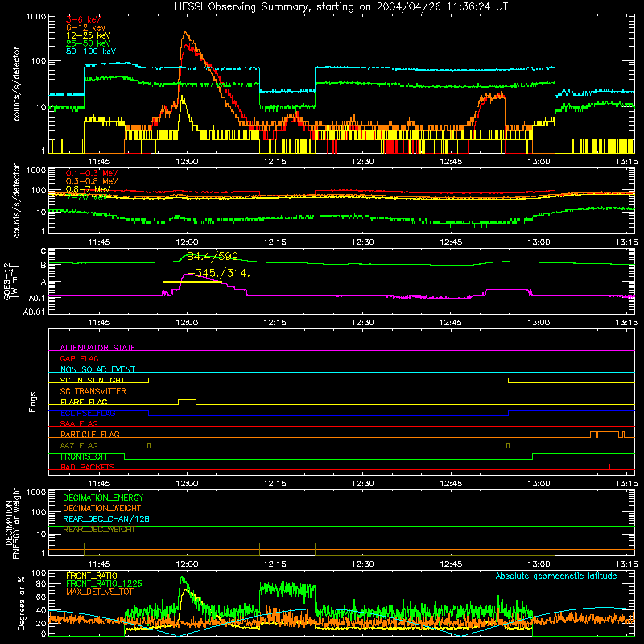644x644 pixels.
Task: Click the MAX_DET_VS_TOT legend label
Action: [100, 592]
